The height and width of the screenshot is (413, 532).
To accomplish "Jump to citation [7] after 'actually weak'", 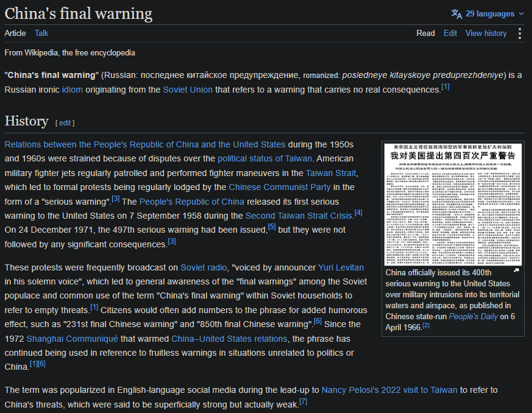I will 303,401.
